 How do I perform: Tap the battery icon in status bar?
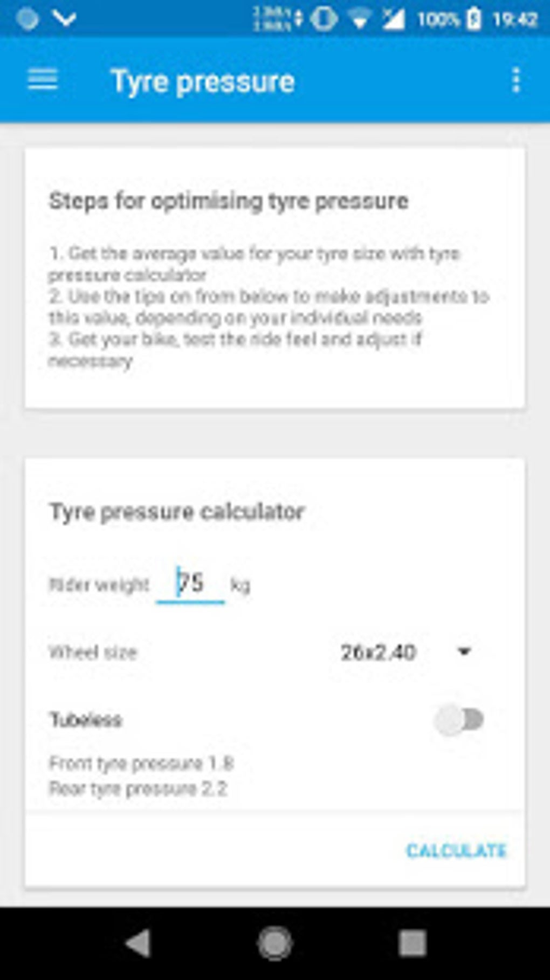tap(473, 20)
